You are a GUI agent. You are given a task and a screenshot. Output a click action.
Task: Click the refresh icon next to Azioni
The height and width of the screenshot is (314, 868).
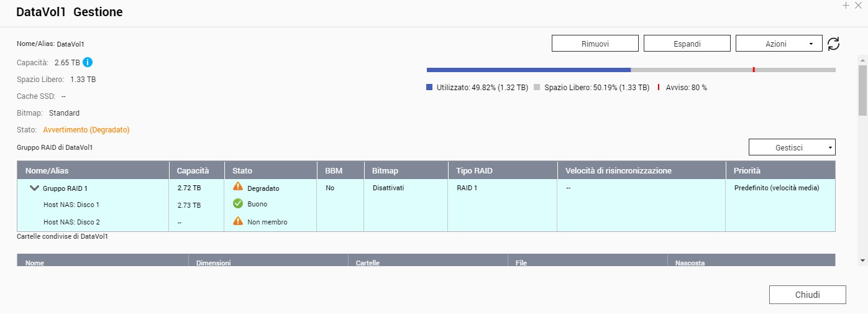833,44
